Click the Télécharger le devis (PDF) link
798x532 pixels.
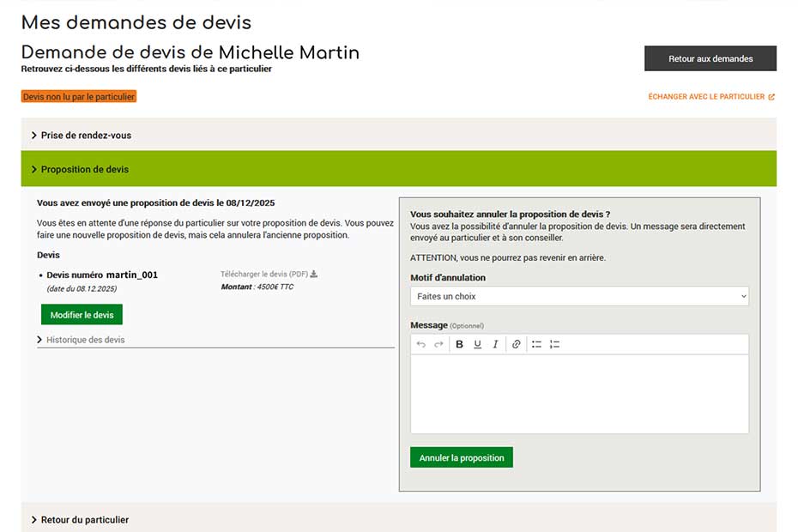point(264,275)
